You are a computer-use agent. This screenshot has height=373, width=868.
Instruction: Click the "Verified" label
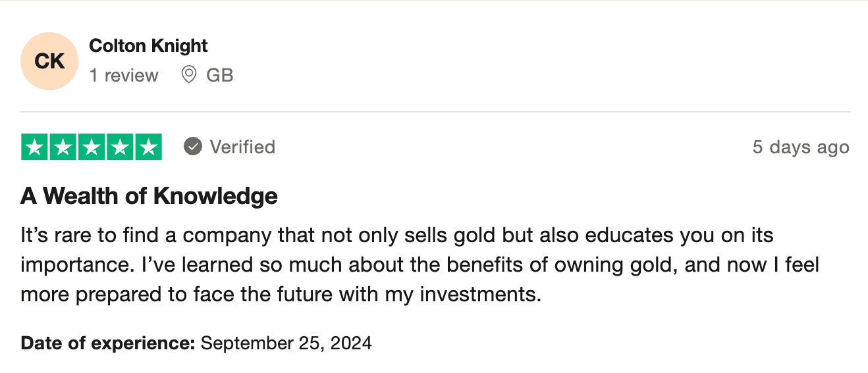(x=242, y=147)
